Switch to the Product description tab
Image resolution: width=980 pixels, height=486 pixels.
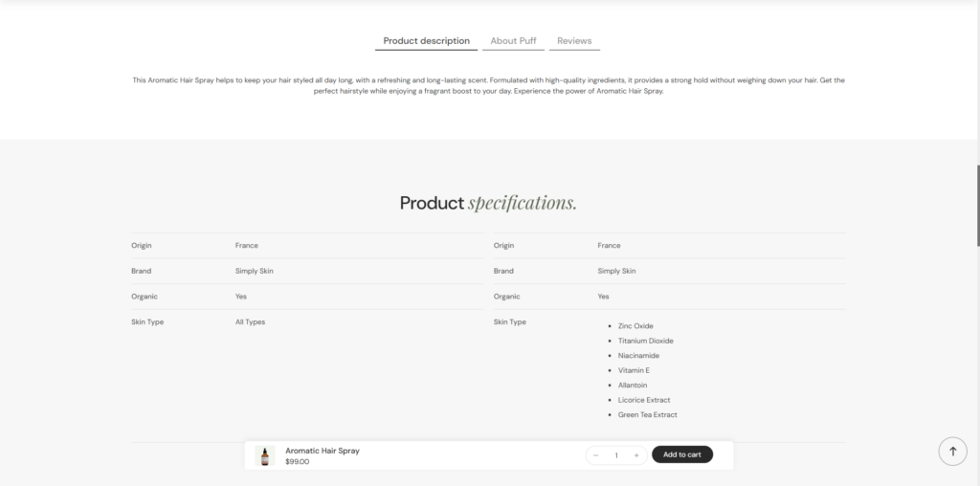click(426, 41)
